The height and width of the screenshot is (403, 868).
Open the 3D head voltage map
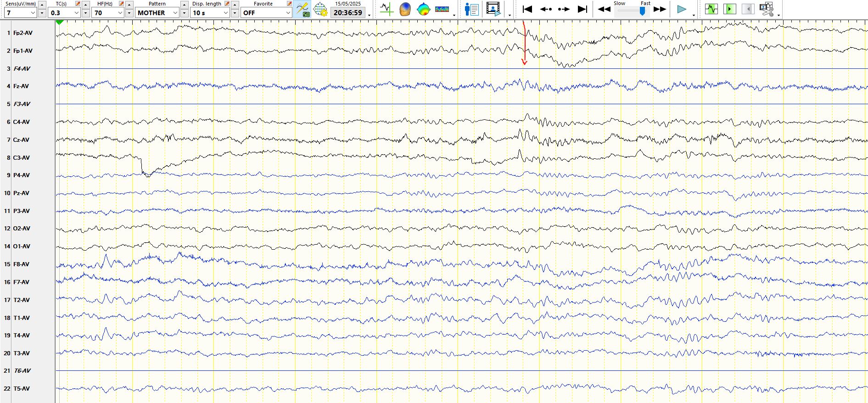tap(405, 9)
